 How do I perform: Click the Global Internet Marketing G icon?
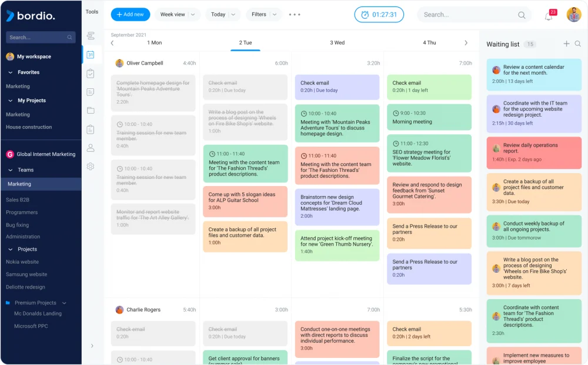tap(10, 154)
